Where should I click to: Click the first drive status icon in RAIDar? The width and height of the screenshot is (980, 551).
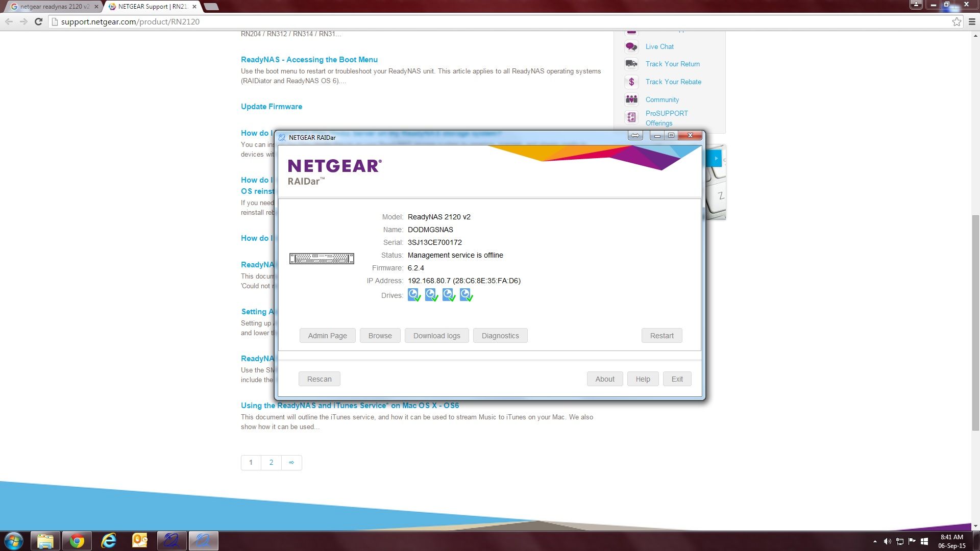click(414, 295)
